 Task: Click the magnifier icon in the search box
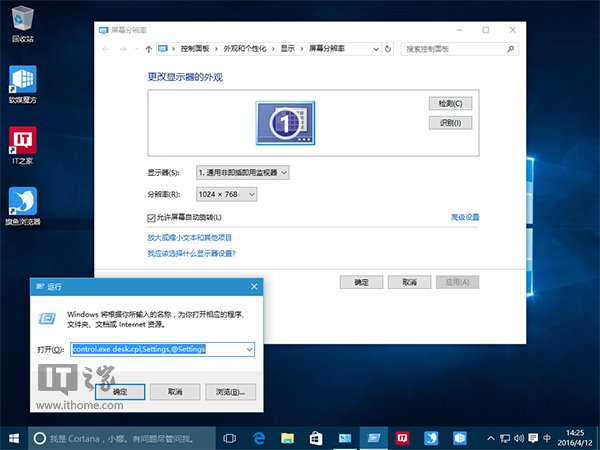[510, 49]
